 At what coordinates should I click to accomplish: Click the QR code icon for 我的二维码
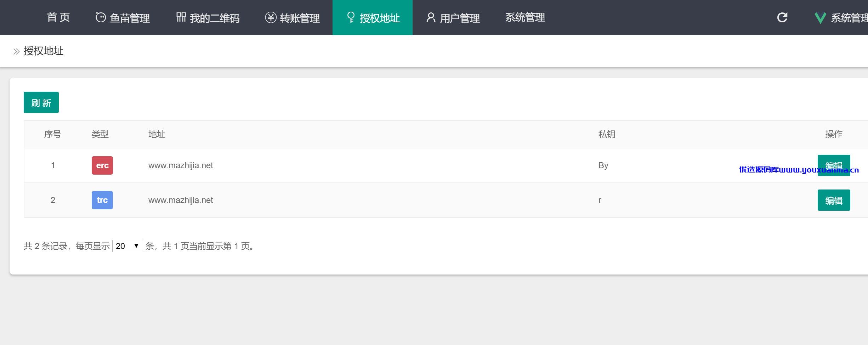pyautogui.click(x=181, y=17)
